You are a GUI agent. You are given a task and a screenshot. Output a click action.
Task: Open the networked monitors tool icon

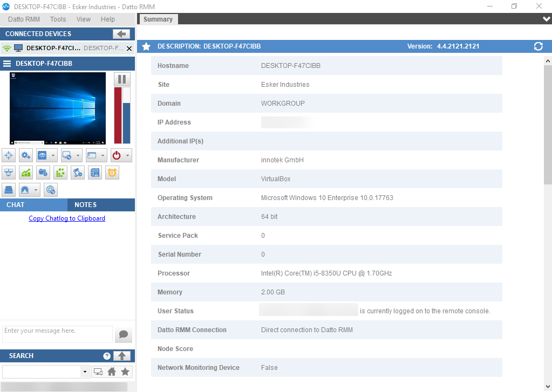(x=9, y=173)
